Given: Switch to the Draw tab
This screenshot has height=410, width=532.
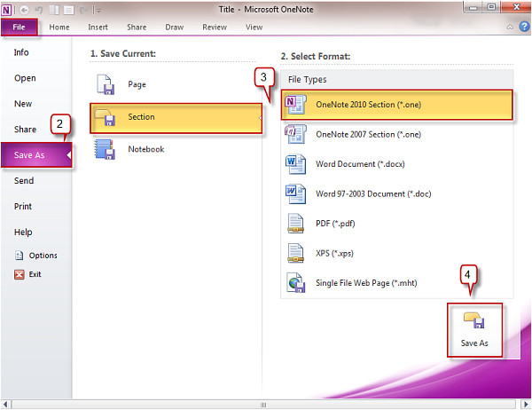Looking at the screenshot, I should click(x=175, y=28).
